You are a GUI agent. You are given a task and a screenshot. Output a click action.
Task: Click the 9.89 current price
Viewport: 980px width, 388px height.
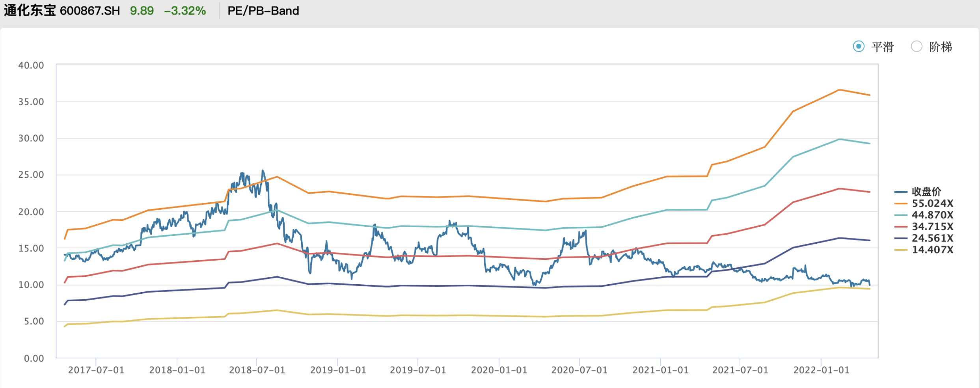(x=142, y=11)
